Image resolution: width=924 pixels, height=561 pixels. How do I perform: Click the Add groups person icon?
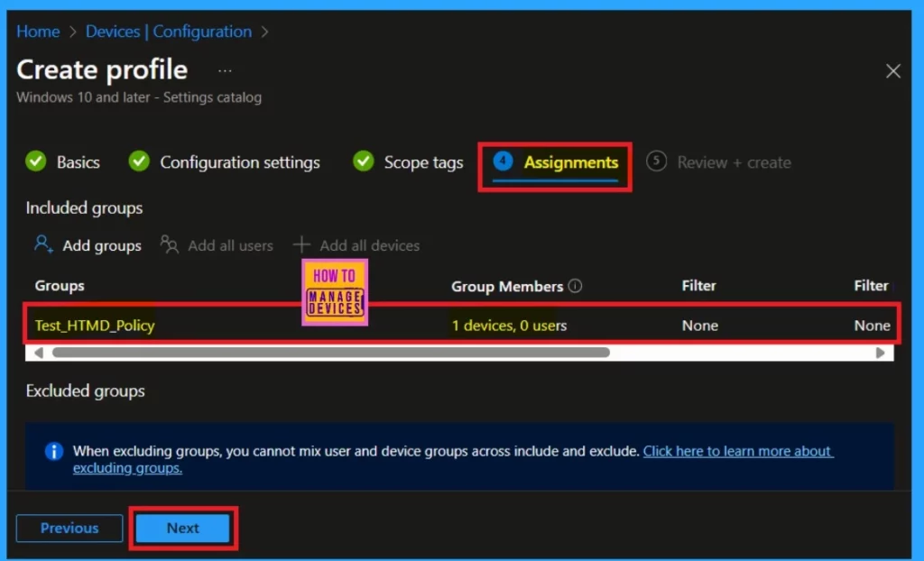pos(43,244)
